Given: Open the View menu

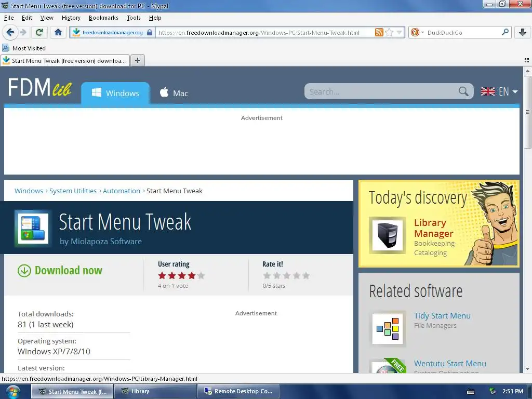Looking at the screenshot, I should point(47,18).
